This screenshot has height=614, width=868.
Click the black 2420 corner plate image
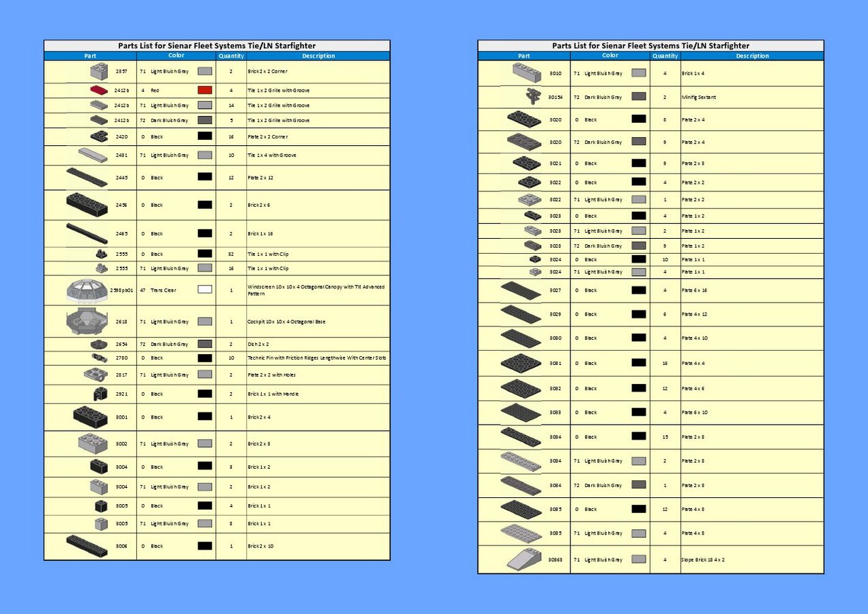point(99,136)
